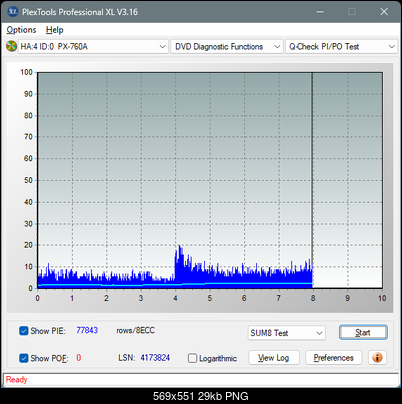Image resolution: width=402 pixels, height=404 pixels.
Task: Click the POF count value 0
Action: pyautogui.click(x=79, y=358)
